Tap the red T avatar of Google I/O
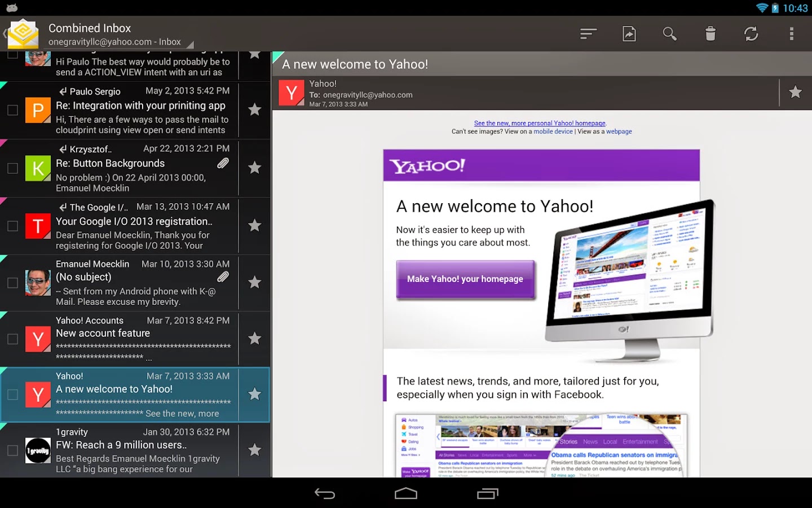This screenshot has width=812, height=508. pyautogui.click(x=38, y=226)
